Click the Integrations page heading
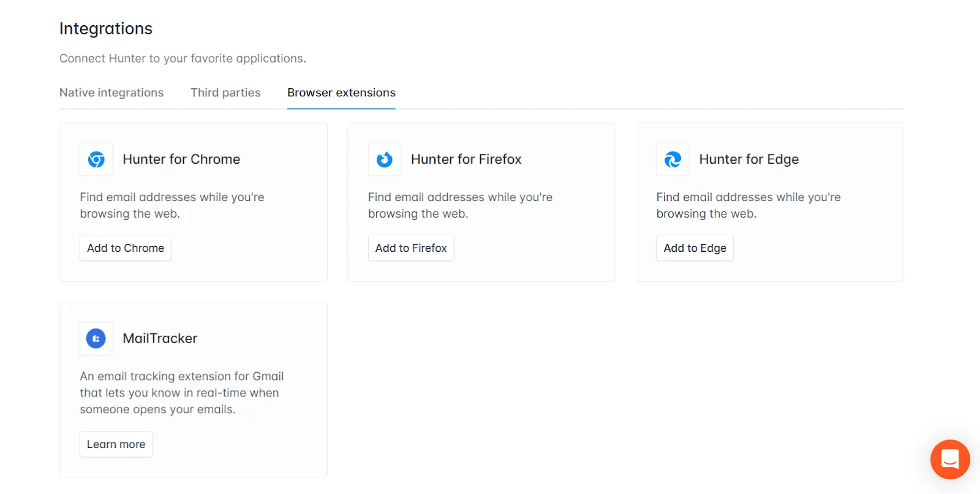Viewport: 980px width, 494px height. (106, 29)
